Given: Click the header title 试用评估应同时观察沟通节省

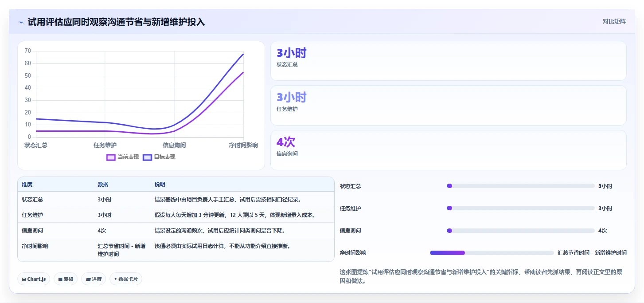Looking at the screenshot, I should [116, 22].
